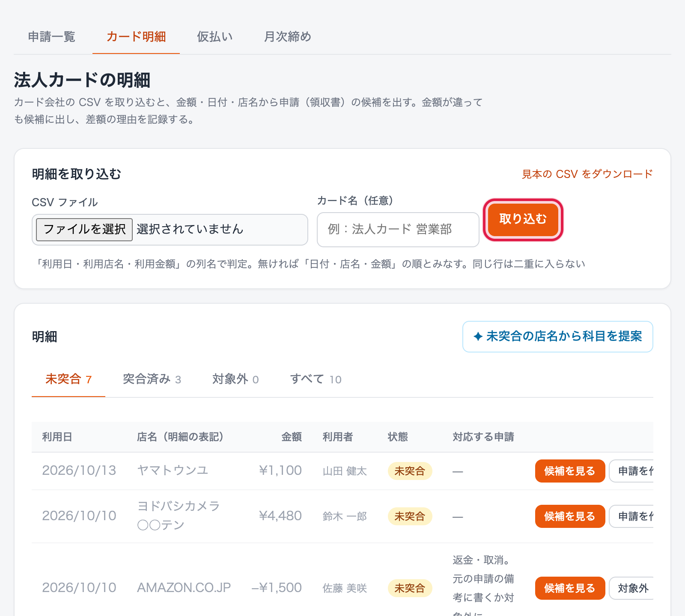Click 候補を見る for the ヤマトウンユ row
The width and height of the screenshot is (685, 616).
(x=570, y=471)
